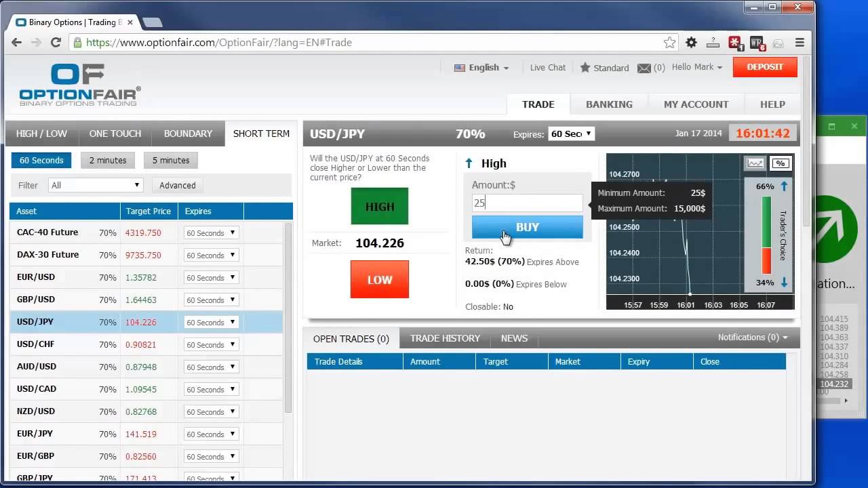Screen dimensions: 868x488
Task: Open the expiry dropdown for EUR/USD
Action: tap(211, 277)
